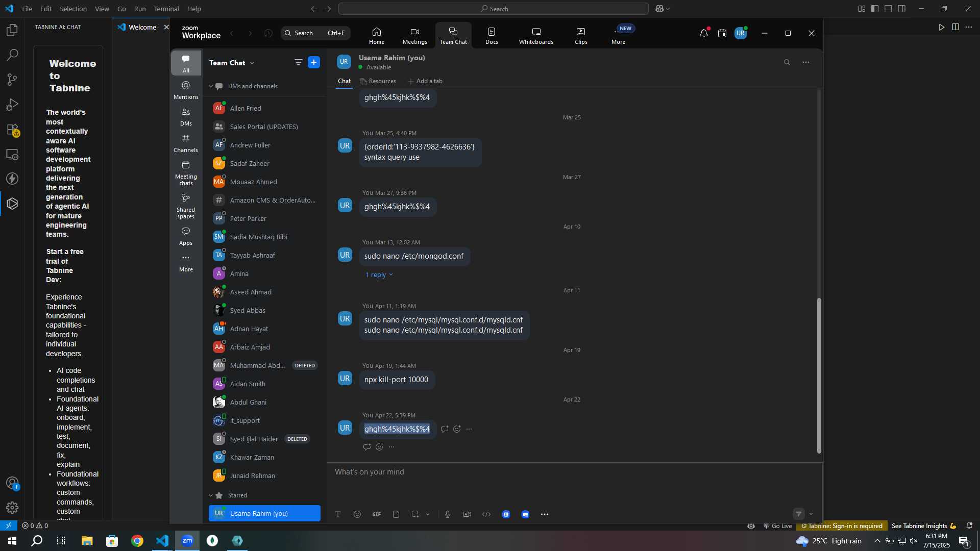This screenshot has width=980, height=551.
Task: Open Allen Fried chat
Action: (x=264, y=108)
